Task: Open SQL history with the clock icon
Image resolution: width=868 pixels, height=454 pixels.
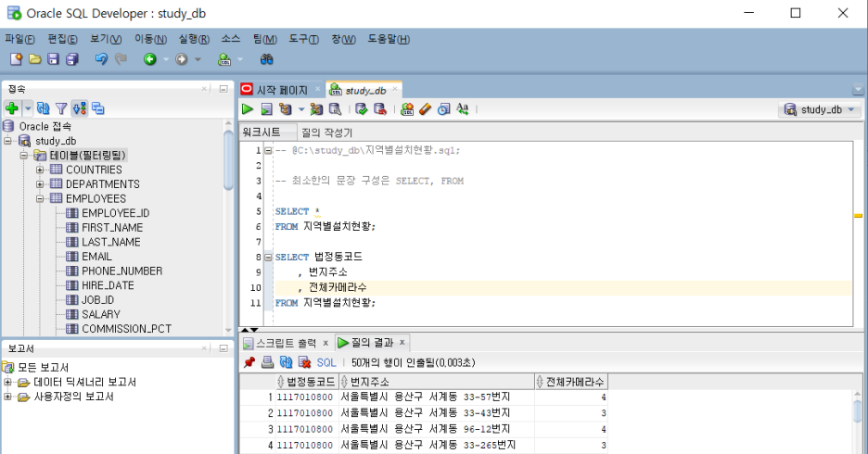Action: coord(443,109)
